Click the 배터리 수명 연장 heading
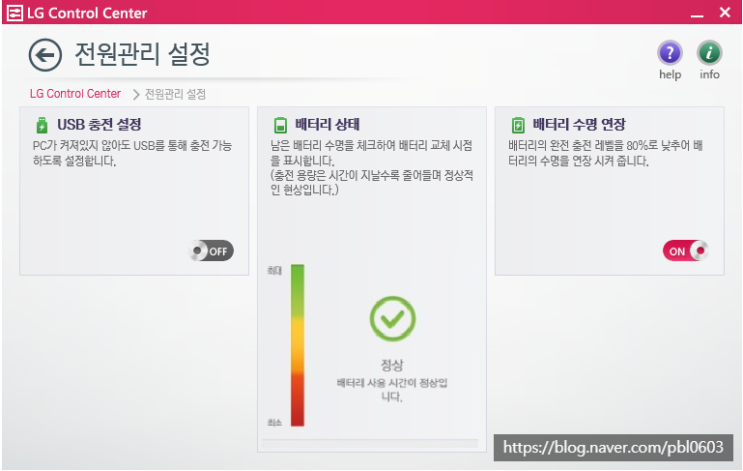Screen dimensions: 743x471 tap(579, 125)
